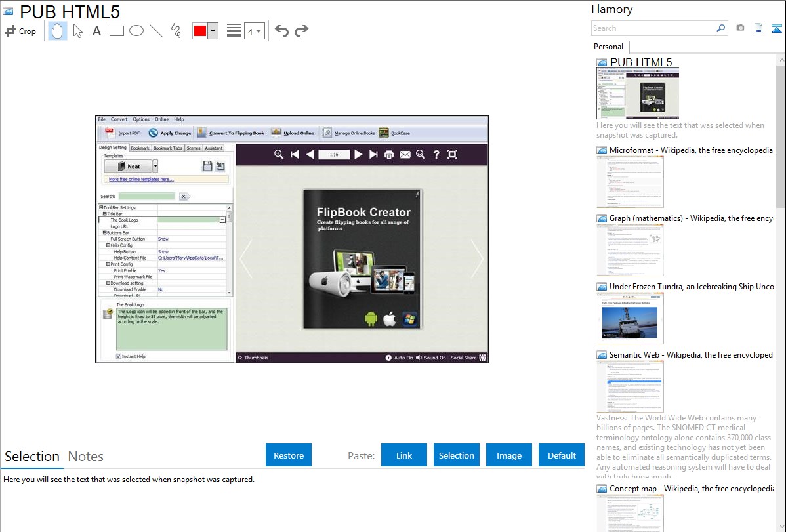Redo the annotation

[x=301, y=31]
